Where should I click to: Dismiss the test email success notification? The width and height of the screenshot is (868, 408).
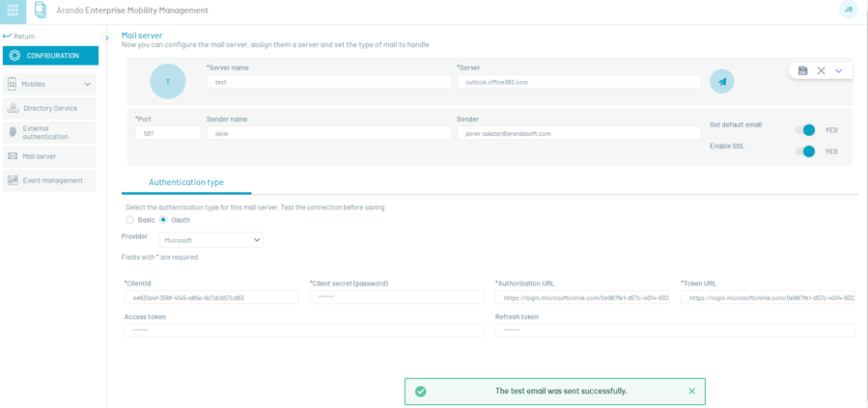691,391
